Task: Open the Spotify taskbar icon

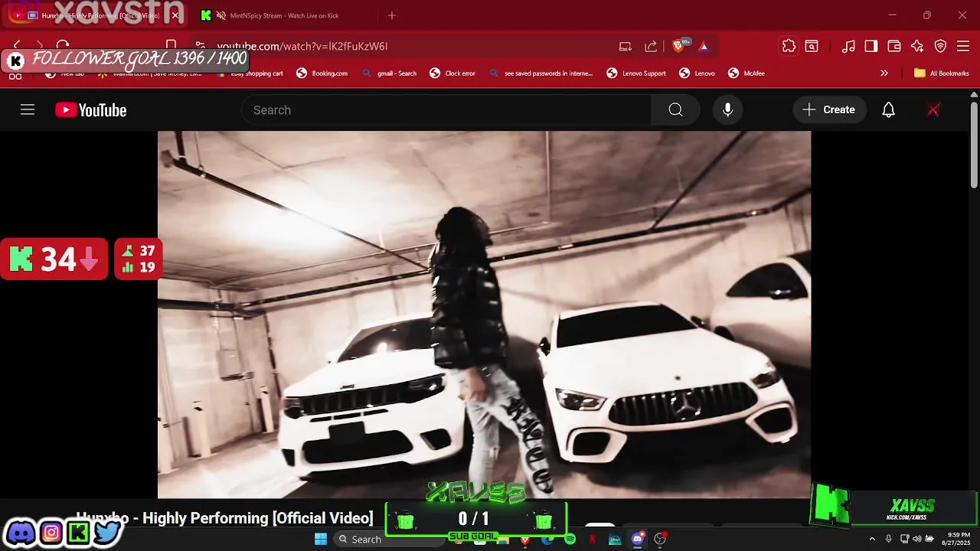Action: tap(570, 540)
